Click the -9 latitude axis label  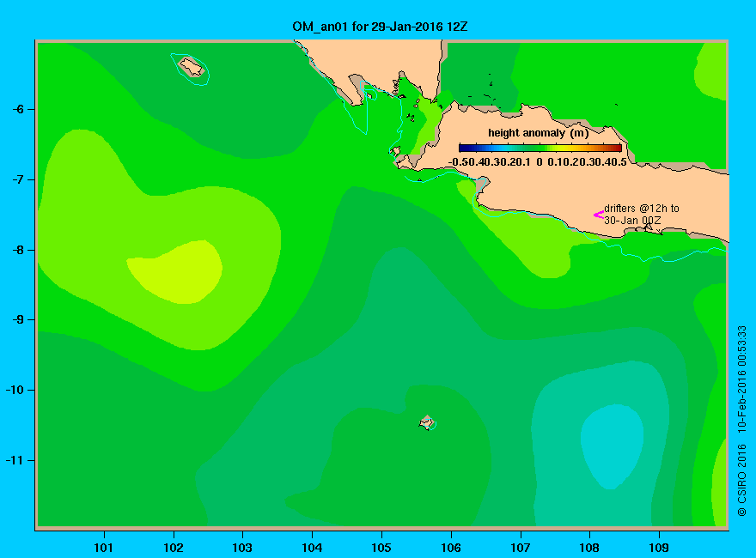point(18,320)
